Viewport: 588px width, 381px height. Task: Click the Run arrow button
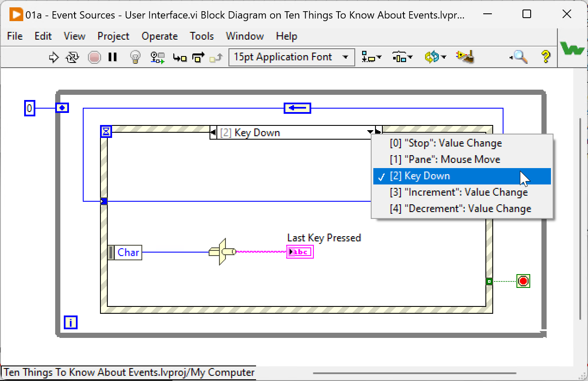point(54,57)
